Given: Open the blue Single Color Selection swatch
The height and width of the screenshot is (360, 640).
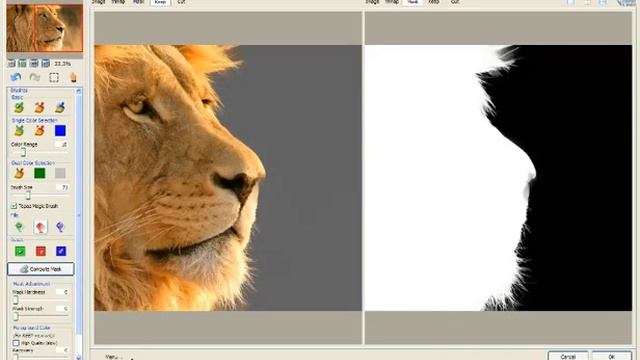Looking at the screenshot, I should (60, 131).
